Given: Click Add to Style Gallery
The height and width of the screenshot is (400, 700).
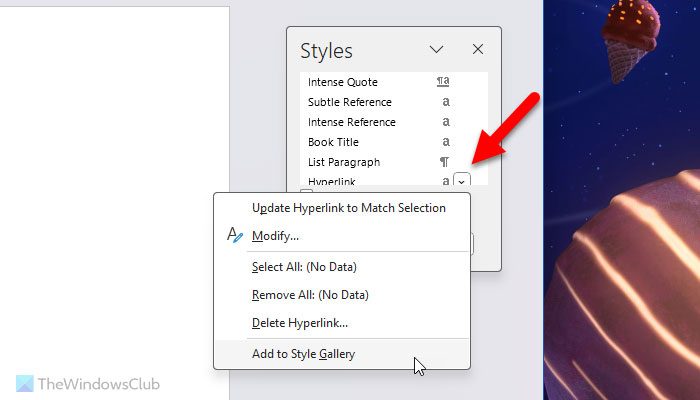Looking at the screenshot, I should tap(303, 353).
